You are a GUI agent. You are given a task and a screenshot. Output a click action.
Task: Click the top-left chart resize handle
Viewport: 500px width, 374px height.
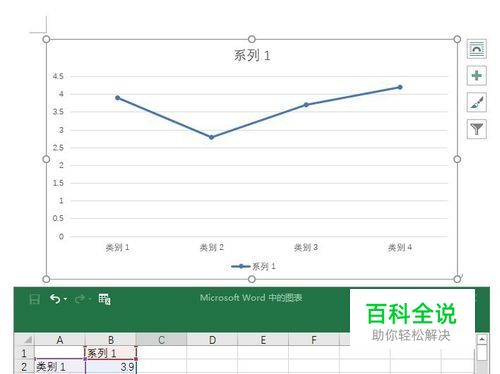(x=46, y=39)
